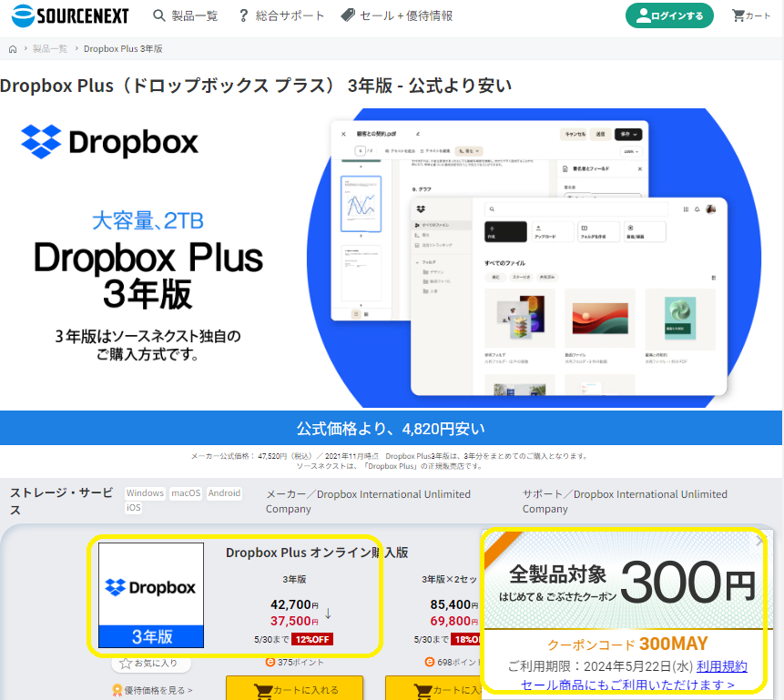
Task: Add to favorites with お気に入り star
Action: (x=151, y=663)
